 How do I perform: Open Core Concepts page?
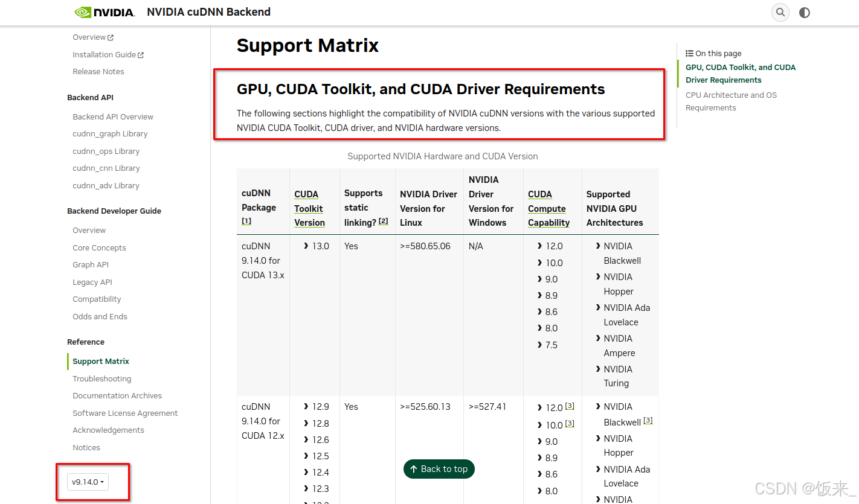[x=100, y=247]
